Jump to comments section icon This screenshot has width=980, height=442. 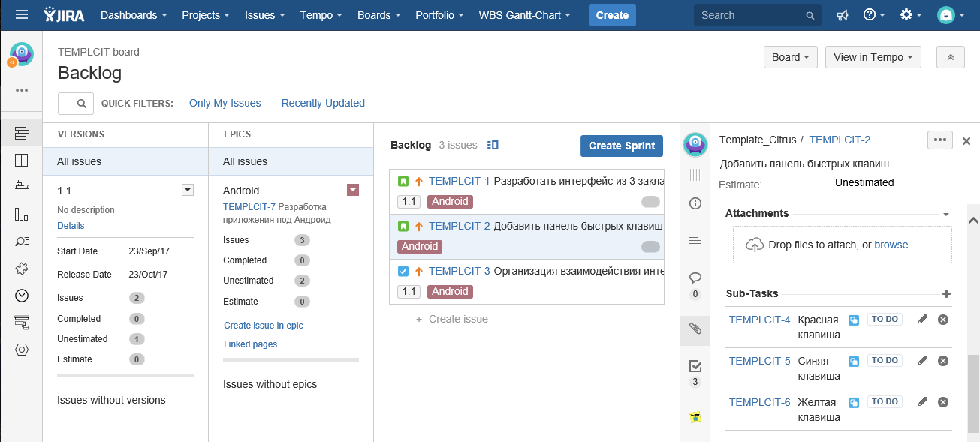(x=695, y=278)
